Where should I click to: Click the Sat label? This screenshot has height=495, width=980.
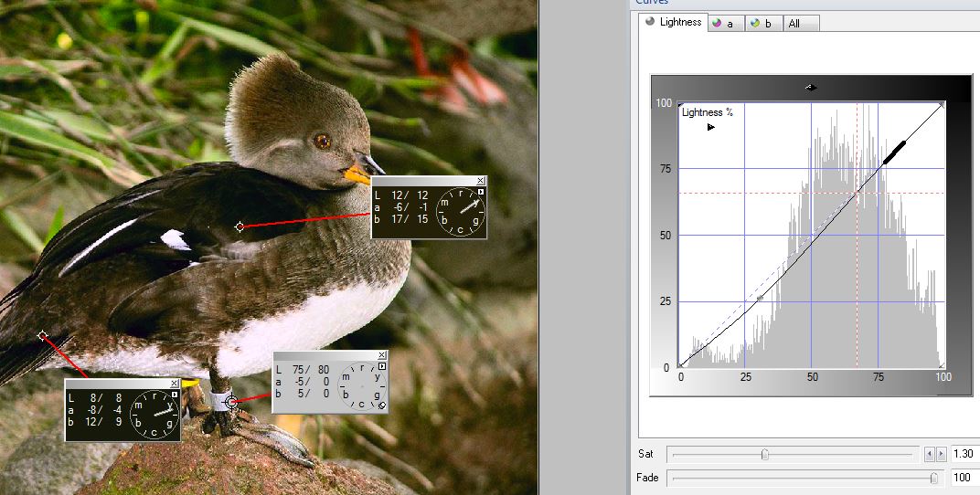(645, 454)
